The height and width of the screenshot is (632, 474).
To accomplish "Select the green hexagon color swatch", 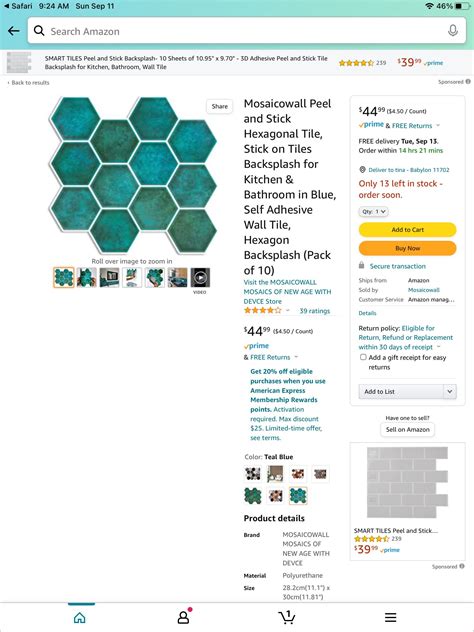I will pos(253,496).
